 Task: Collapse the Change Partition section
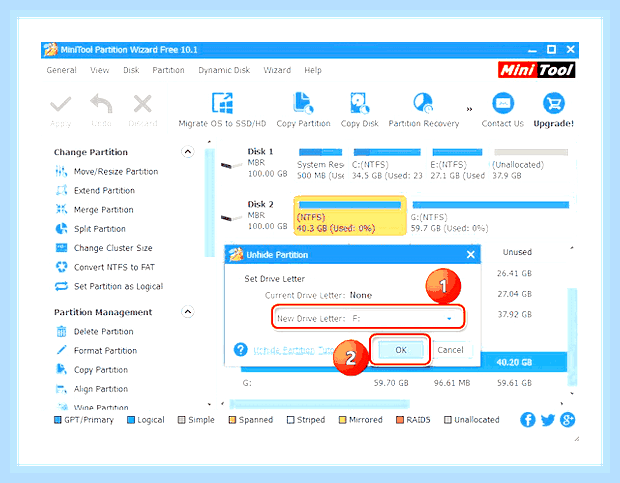[x=188, y=152]
